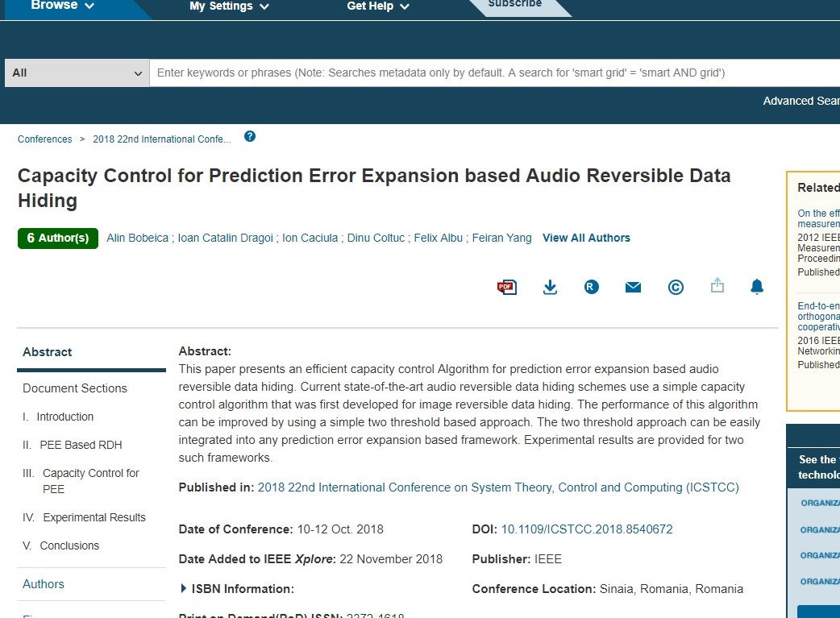This screenshot has height=618, width=840.
Task: Open the Advanced Search link
Action: 800,101
